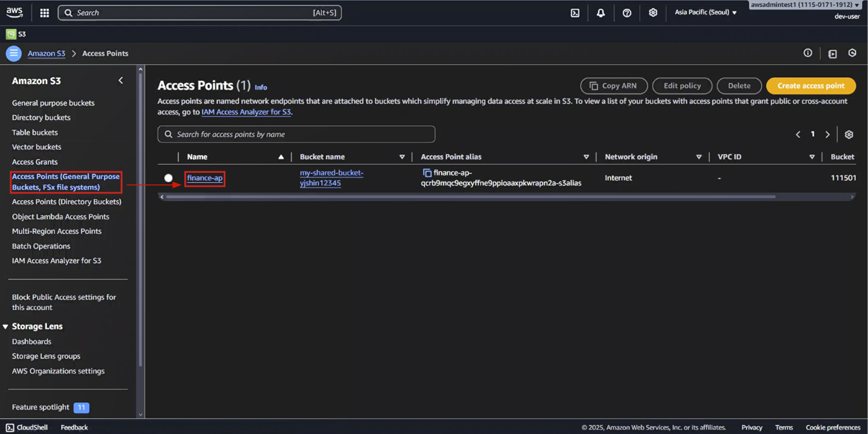The height and width of the screenshot is (434, 868).
Task: Click the Edit policy button
Action: pos(682,86)
